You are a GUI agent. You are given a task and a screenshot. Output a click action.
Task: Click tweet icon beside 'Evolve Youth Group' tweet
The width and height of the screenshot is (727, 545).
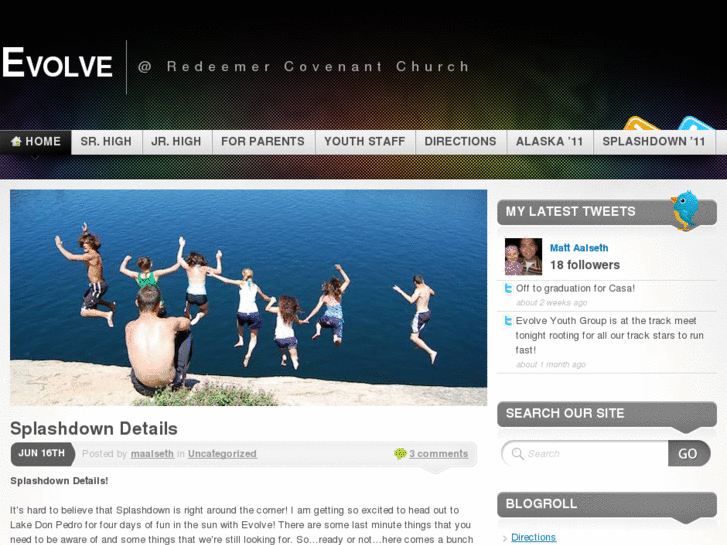coord(509,321)
